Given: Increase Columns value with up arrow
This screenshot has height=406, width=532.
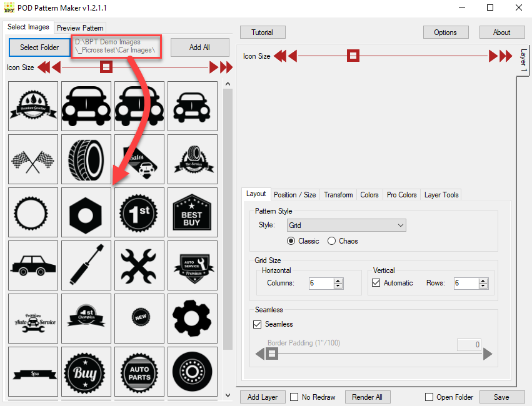Looking at the screenshot, I should point(338,280).
